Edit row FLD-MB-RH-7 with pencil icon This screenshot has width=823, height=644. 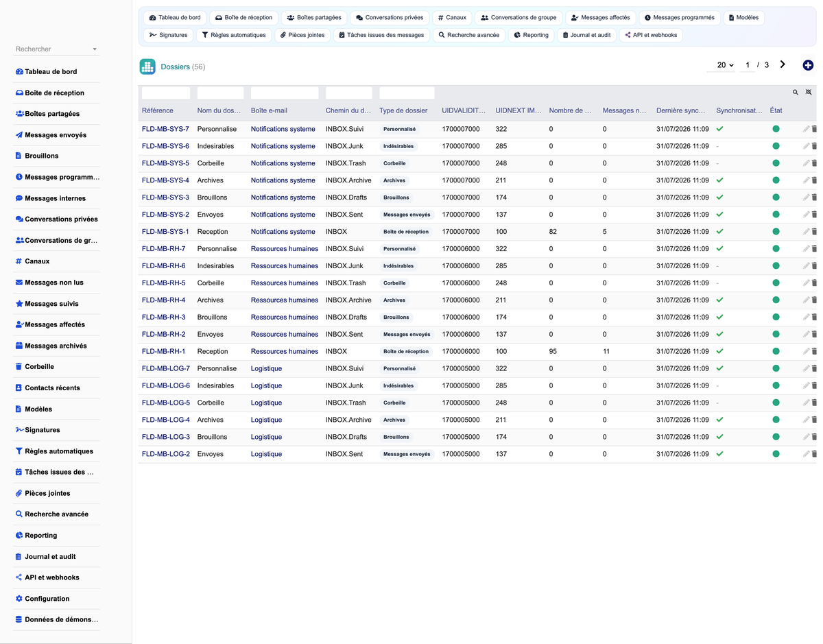coord(807,249)
